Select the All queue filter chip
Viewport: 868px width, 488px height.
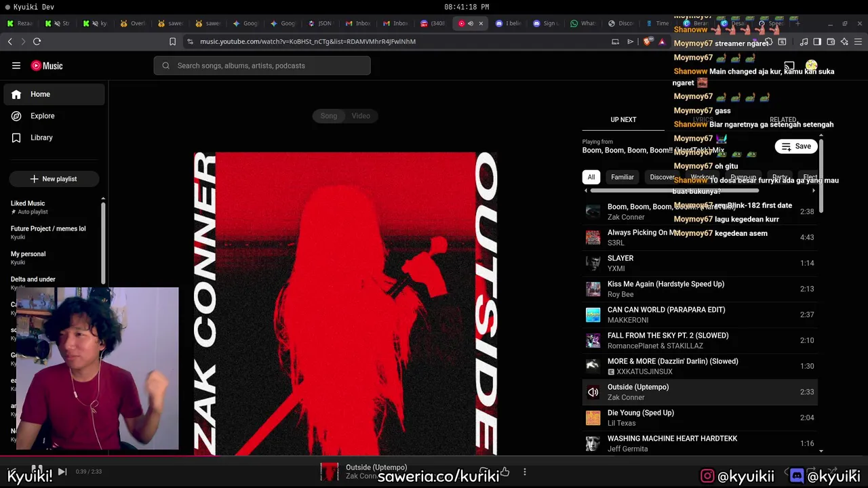591,178
